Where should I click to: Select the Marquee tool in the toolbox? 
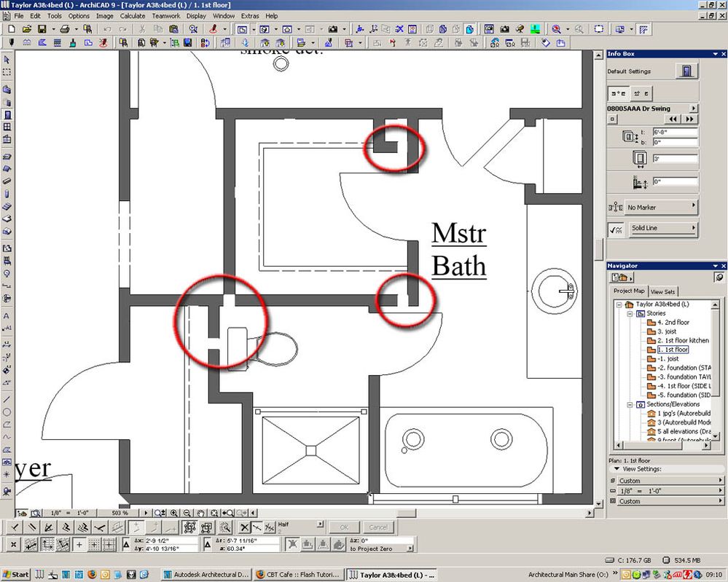coord(7,72)
